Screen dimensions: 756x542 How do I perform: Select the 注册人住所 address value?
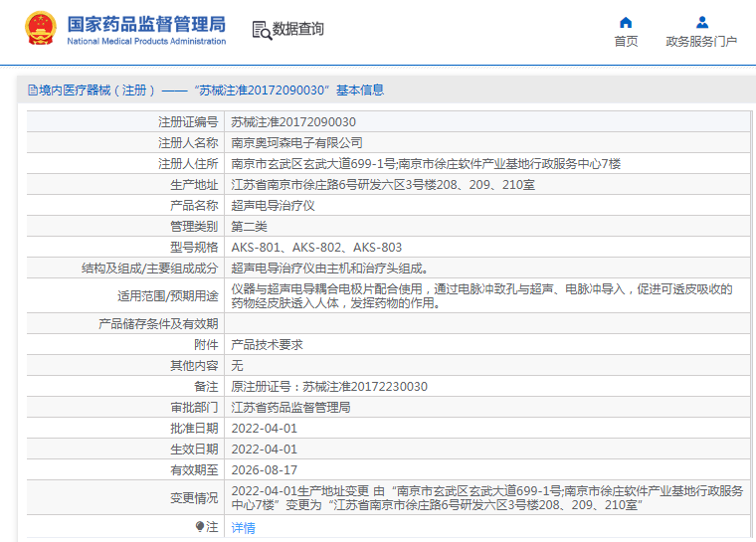(426, 164)
